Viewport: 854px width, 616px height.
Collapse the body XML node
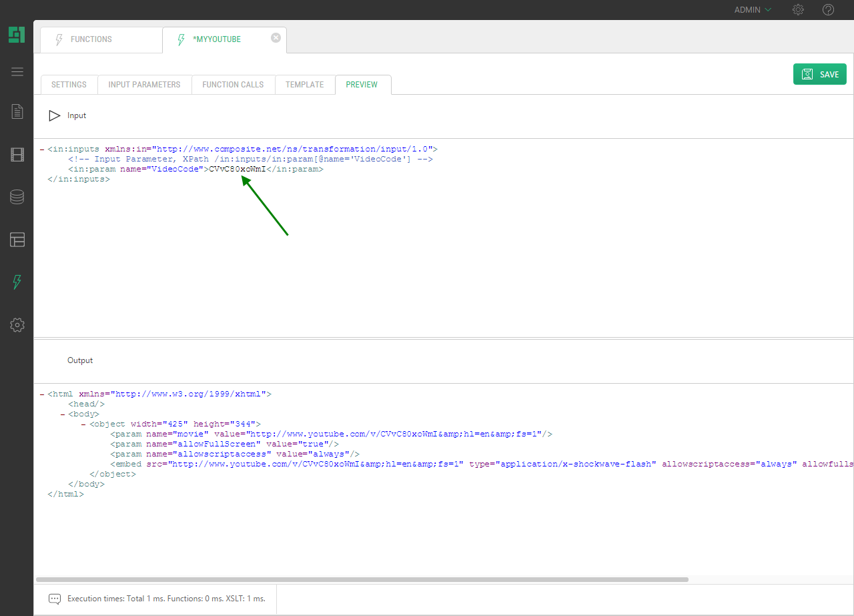click(x=63, y=414)
